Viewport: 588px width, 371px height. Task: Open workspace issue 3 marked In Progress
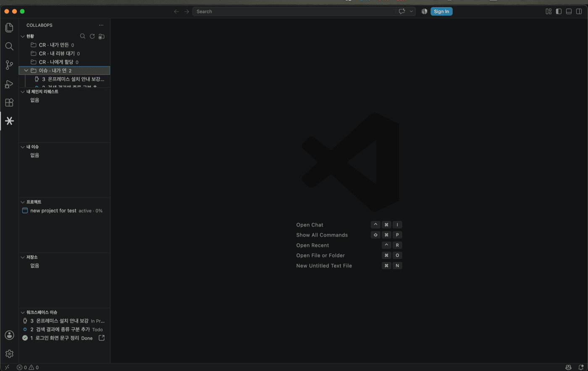click(x=64, y=321)
